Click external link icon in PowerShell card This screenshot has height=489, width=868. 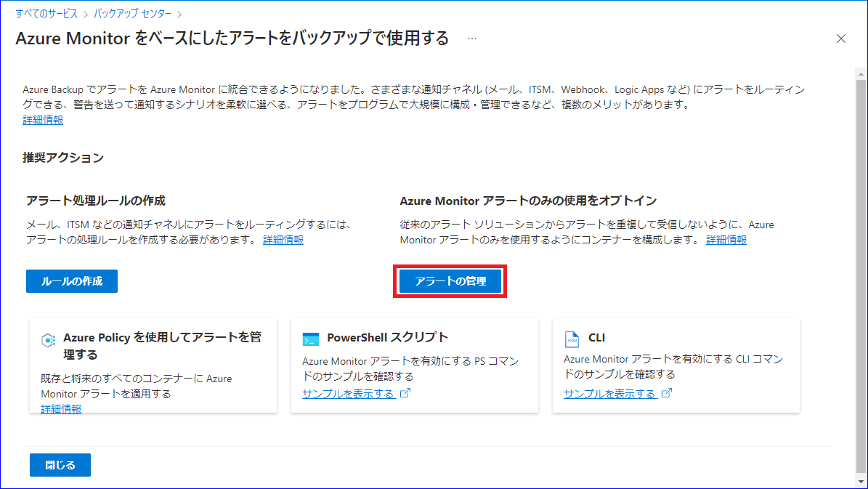(x=405, y=393)
